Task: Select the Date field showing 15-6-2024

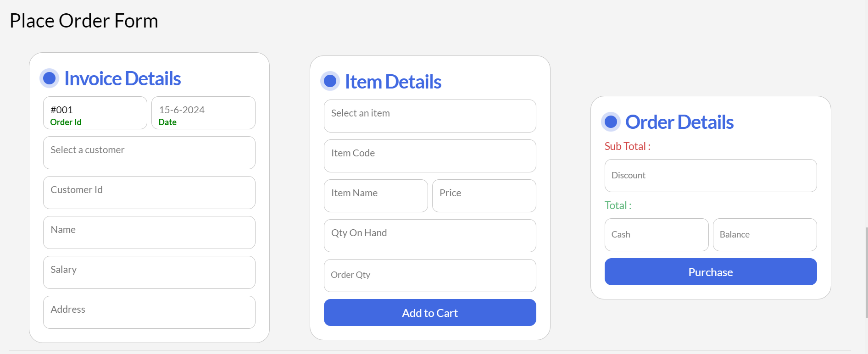Action: pos(203,112)
